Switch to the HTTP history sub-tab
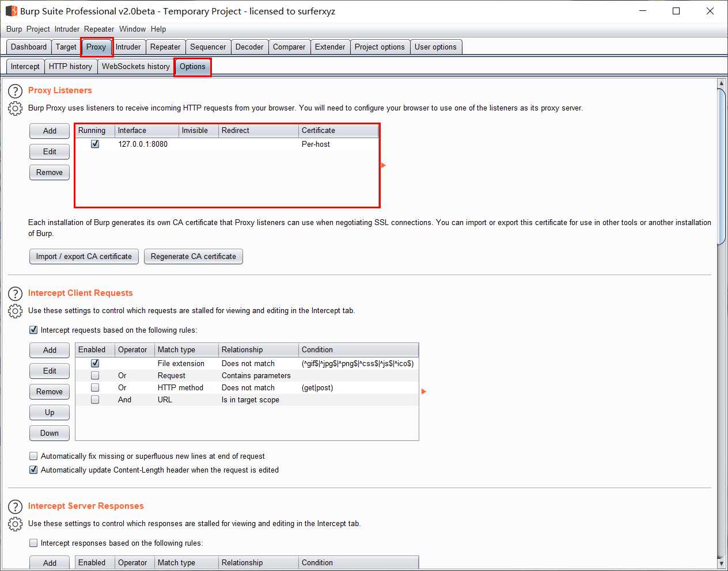 (x=70, y=67)
